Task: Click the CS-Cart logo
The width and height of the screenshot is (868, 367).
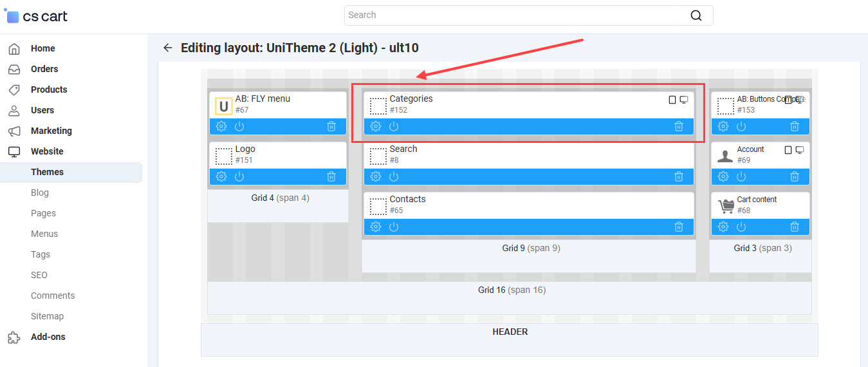Action: click(x=36, y=16)
